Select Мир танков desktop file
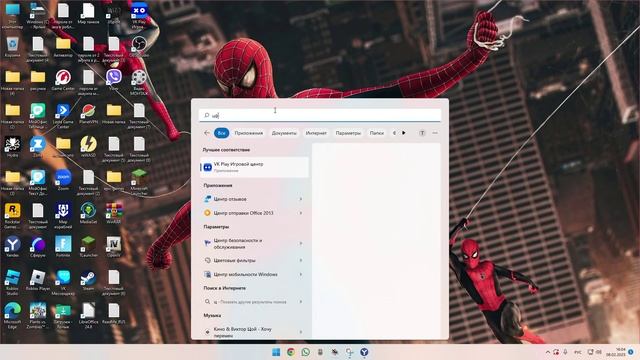640x360 pixels. (88, 13)
